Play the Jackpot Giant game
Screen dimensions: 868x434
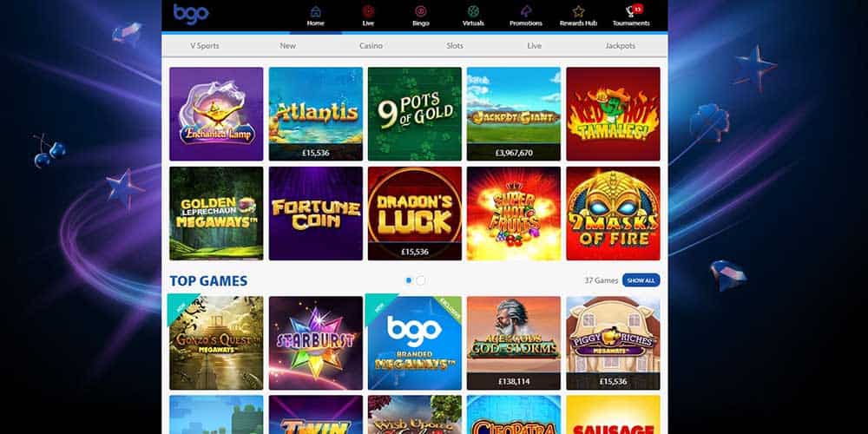pos(514,114)
